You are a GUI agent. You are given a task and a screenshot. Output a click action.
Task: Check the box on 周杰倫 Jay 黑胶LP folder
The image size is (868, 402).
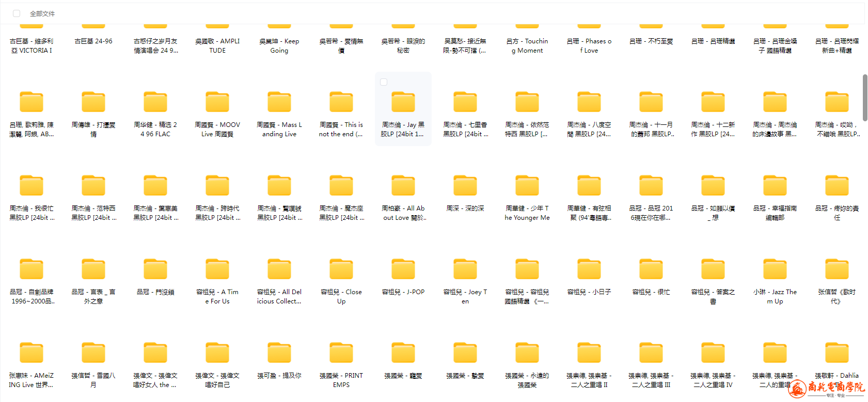pos(384,82)
